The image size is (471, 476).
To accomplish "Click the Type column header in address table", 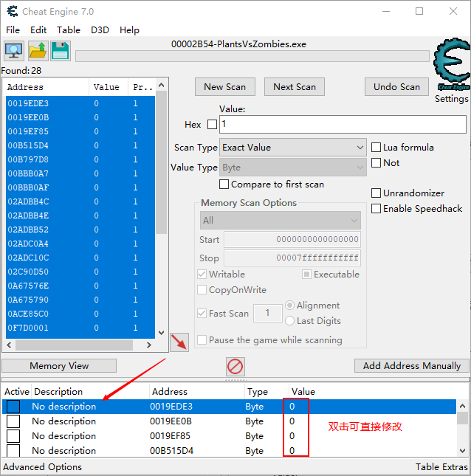I will [x=267, y=392].
